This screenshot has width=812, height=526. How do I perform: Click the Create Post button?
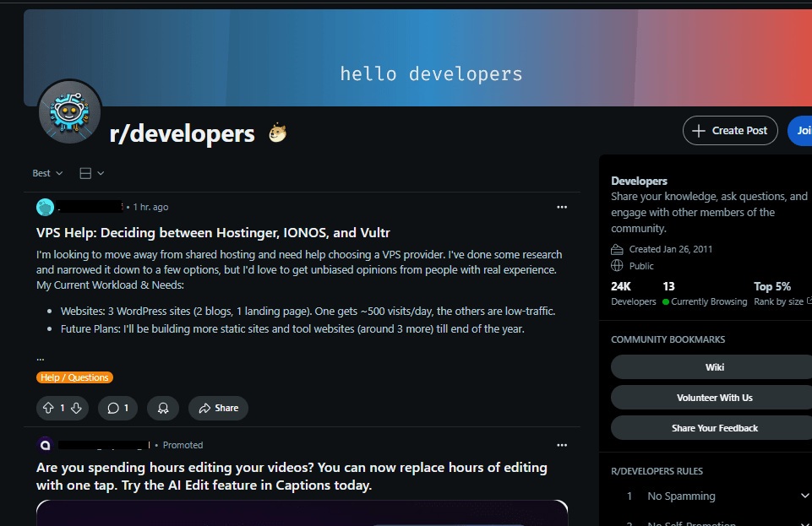tap(730, 130)
